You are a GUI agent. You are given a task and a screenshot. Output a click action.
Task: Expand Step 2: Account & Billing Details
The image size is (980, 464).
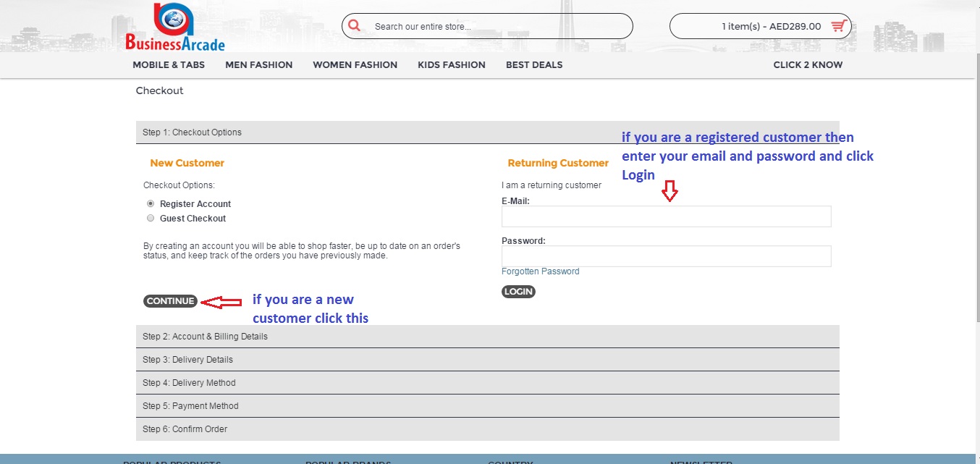(488, 337)
